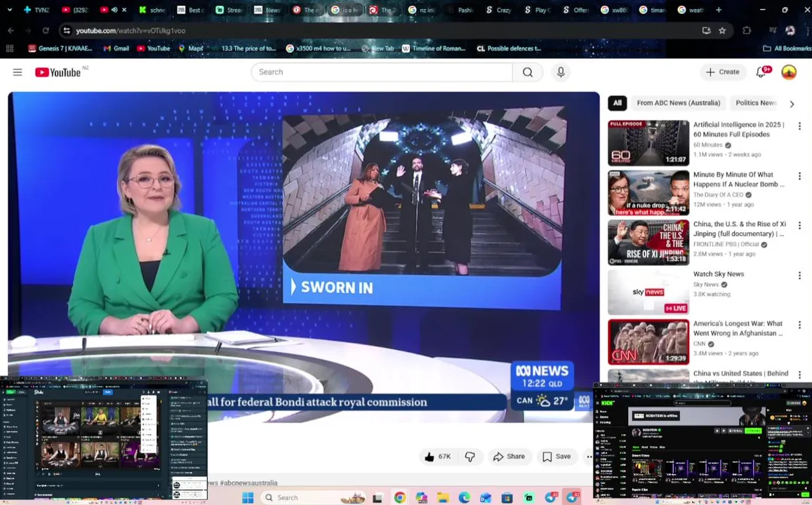This screenshot has height=505, width=812.
Task: Open the tab search dropdown arrow
Action: point(9,10)
